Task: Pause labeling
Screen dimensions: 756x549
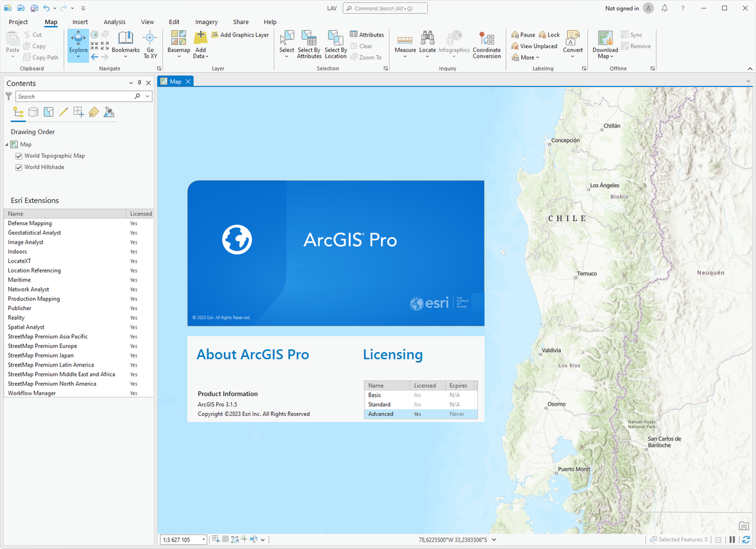Action: point(523,35)
